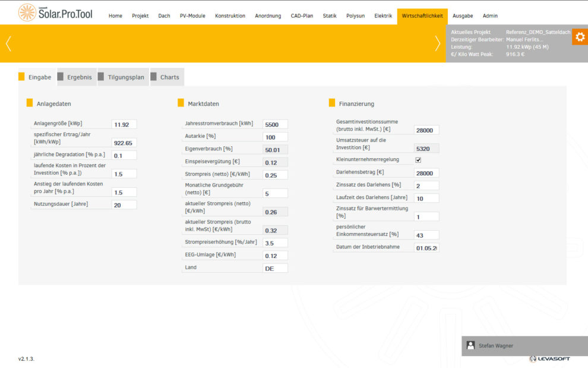Screen dimensions: 588x368
Task: Click the Jahresstromverbrauch input field
Action: (x=275, y=124)
